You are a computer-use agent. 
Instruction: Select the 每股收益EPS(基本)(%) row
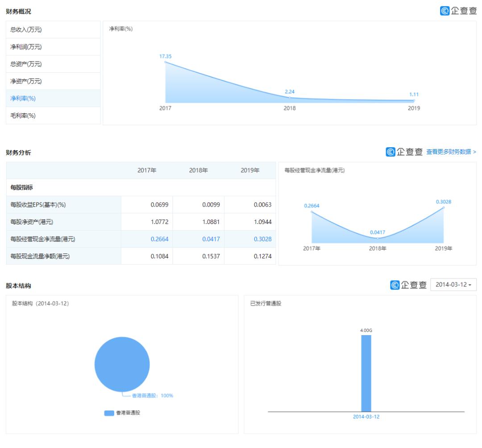pos(141,205)
